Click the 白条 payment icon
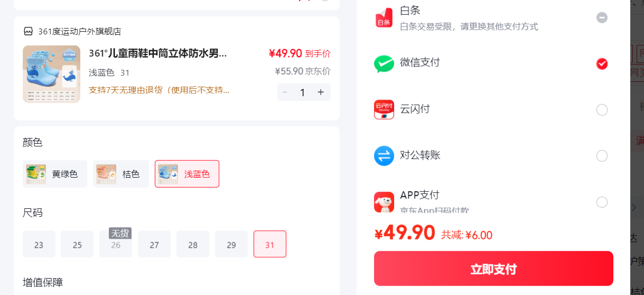 point(384,17)
